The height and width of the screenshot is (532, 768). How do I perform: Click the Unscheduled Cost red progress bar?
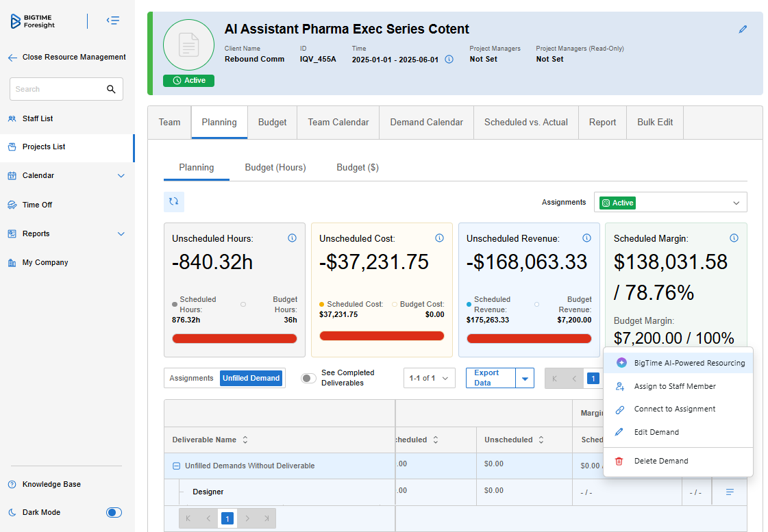click(382, 335)
